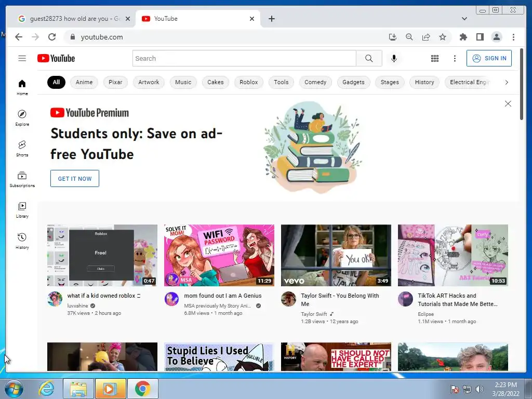Go back in Chrome
532x399 pixels.
tap(19, 37)
